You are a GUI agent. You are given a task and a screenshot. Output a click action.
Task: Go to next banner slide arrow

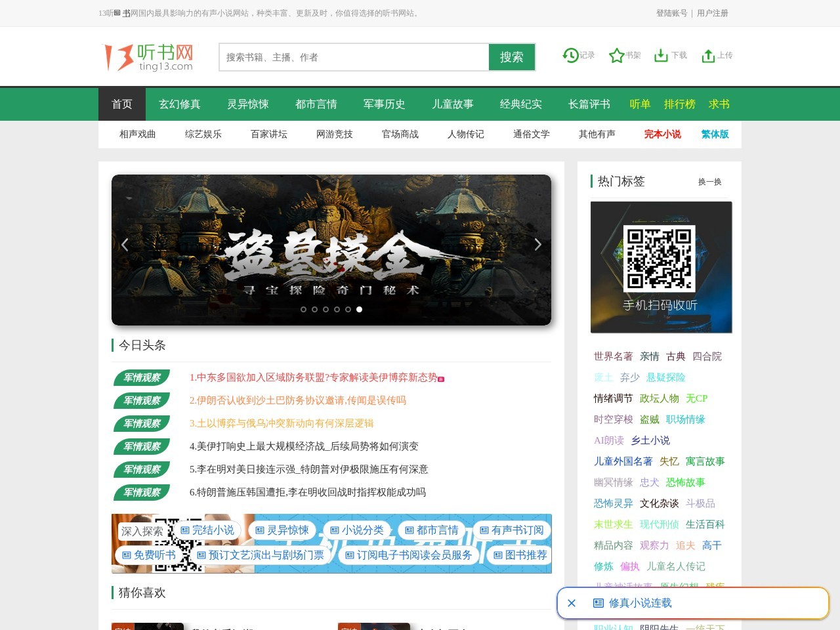tap(538, 245)
